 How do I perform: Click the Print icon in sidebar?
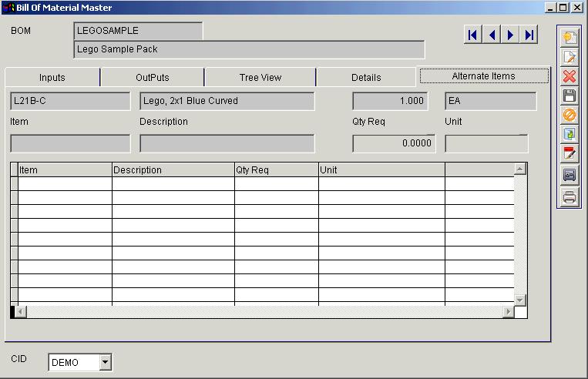[x=570, y=197]
